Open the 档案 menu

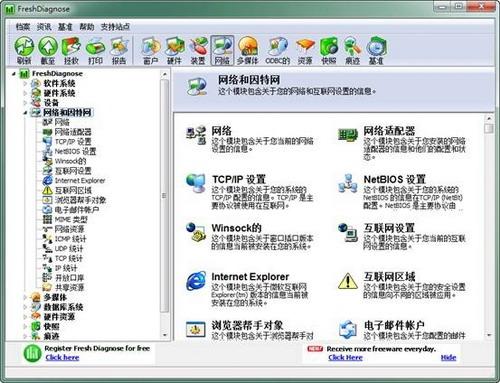click(23, 27)
